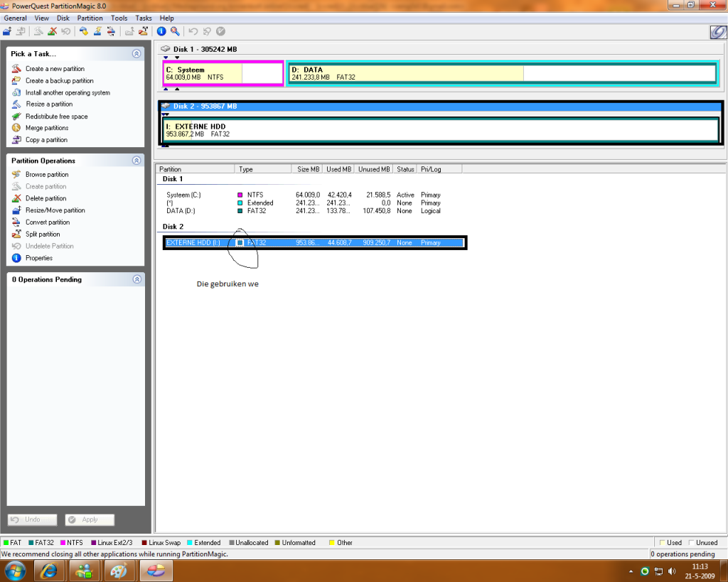Click the Apply button below pending operations

(x=90, y=519)
